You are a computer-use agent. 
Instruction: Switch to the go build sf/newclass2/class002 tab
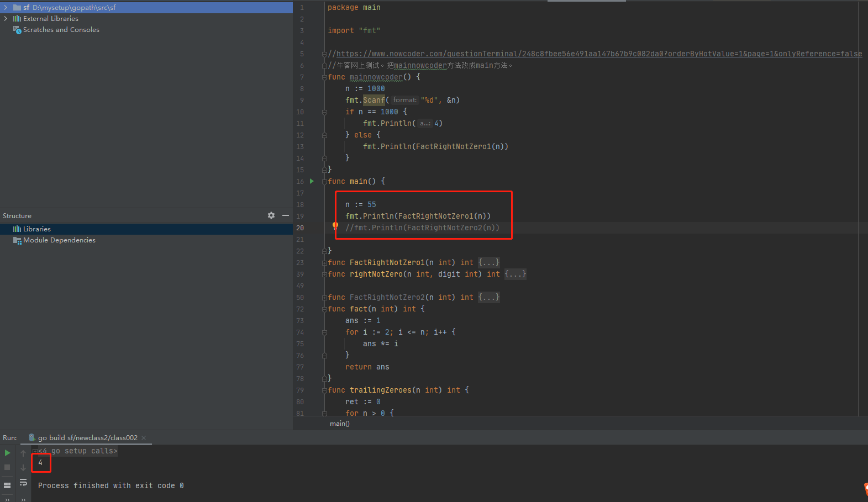click(x=87, y=438)
